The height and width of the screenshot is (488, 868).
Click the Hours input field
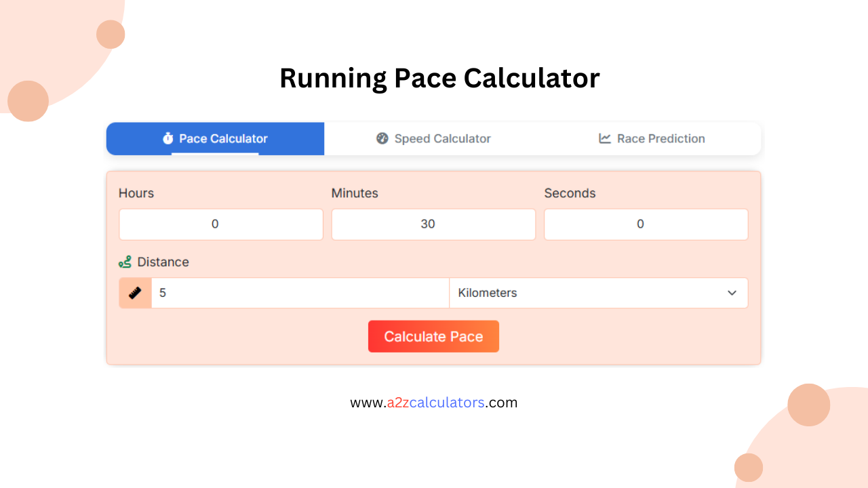pos(221,224)
